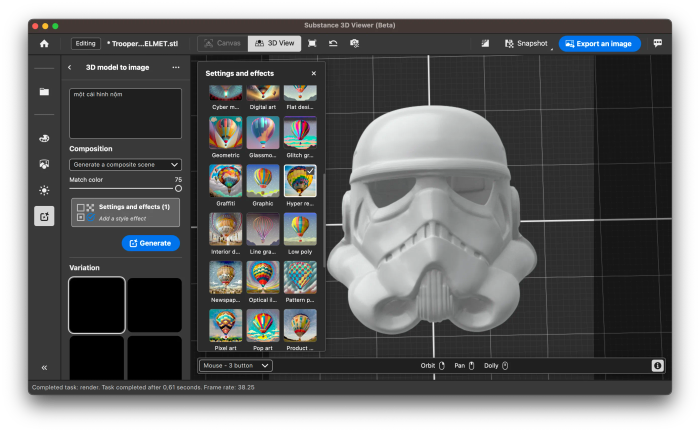Select the top-right Variation thumbnail
Image resolution: width=700 pixels, height=432 pixels.
point(154,305)
